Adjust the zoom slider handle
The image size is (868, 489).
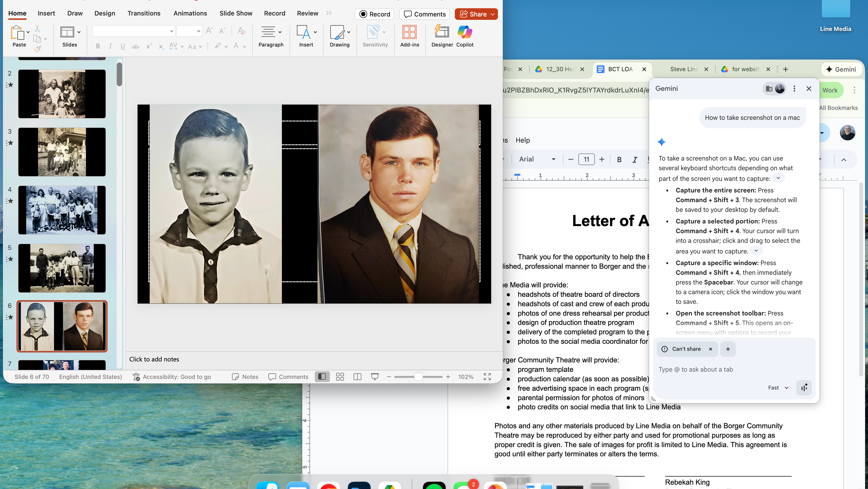418,376
